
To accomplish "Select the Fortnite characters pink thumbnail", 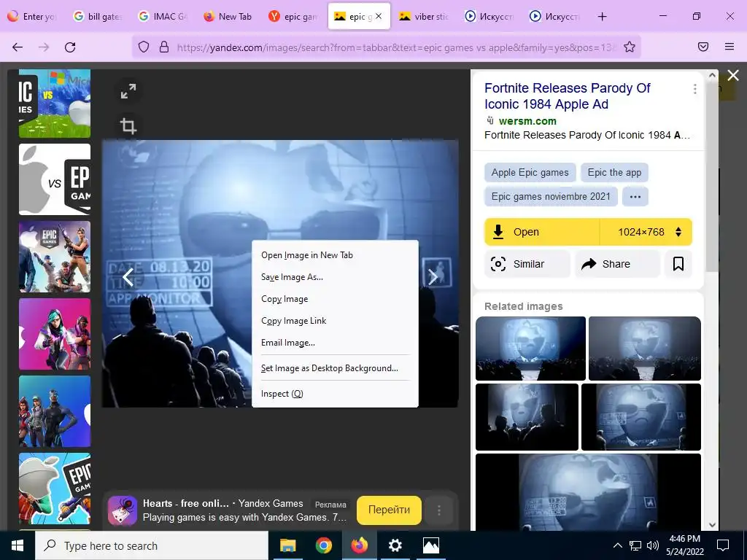I will (55, 334).
